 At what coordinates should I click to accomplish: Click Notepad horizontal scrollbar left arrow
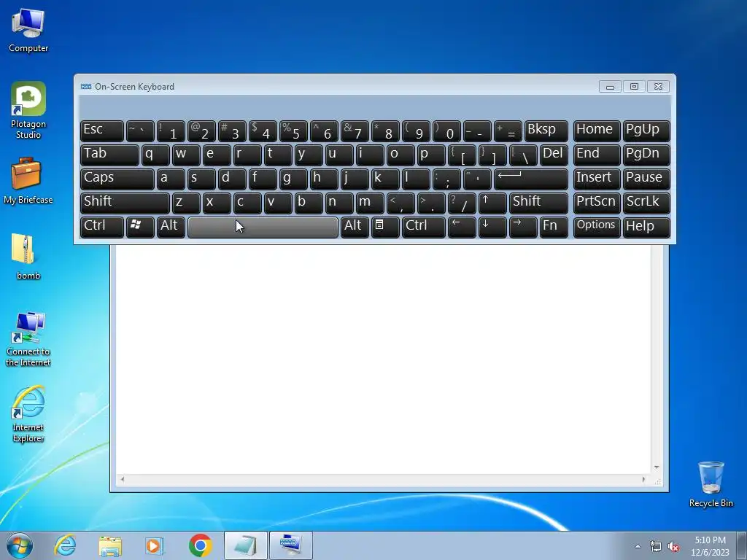coord(122,480)
